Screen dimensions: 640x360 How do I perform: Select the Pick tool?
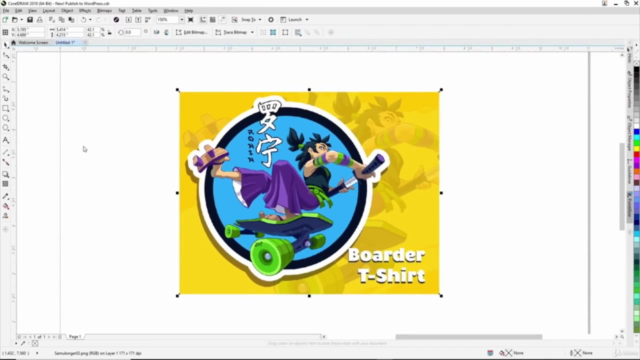click(x=6, y=45)
